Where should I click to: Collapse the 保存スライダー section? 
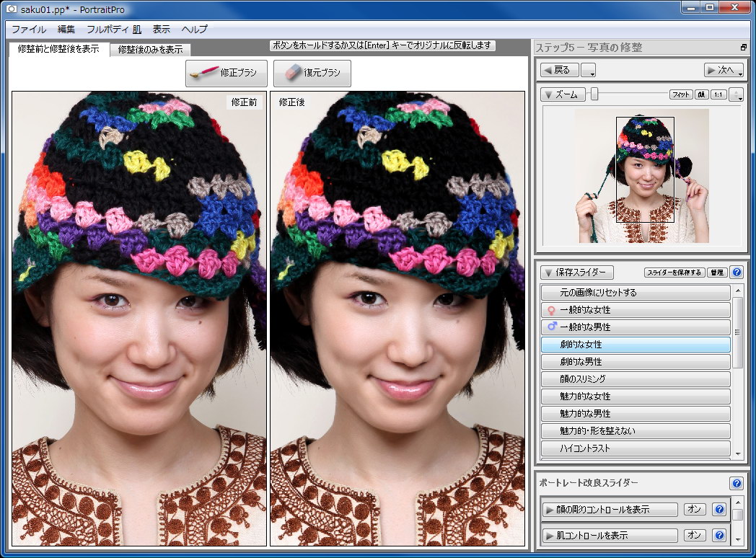tap(576, 273)
